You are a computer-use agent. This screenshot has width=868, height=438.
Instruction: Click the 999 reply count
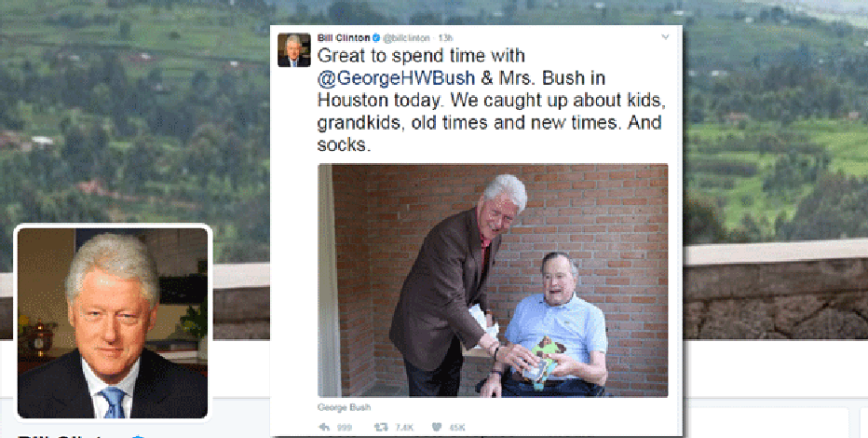tap(345, 428)
